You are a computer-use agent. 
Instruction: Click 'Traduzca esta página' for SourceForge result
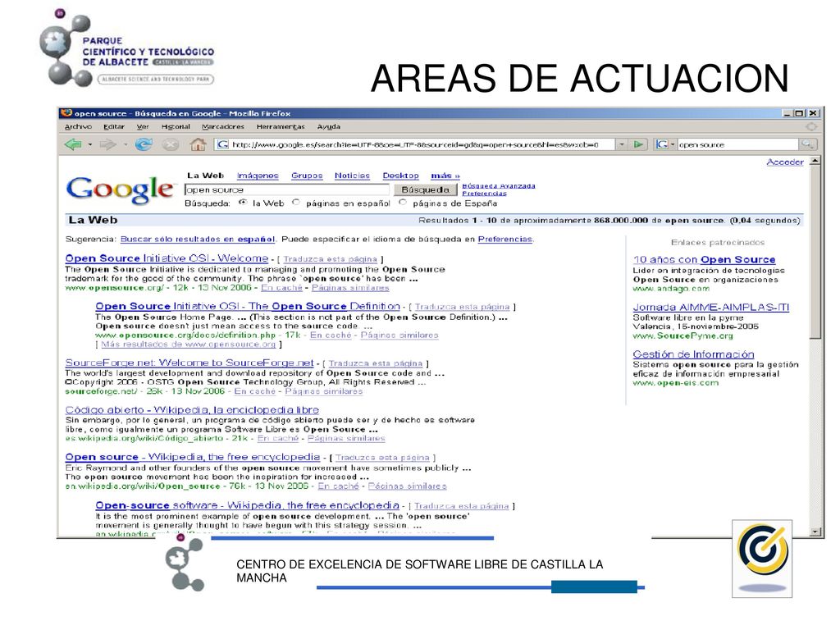(x=376, y=363)
